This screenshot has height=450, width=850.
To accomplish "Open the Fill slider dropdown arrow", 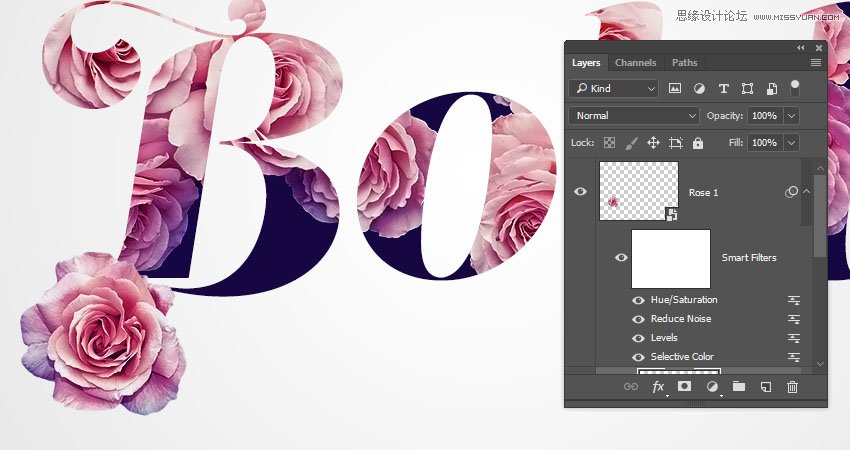I will pos(791,143).
